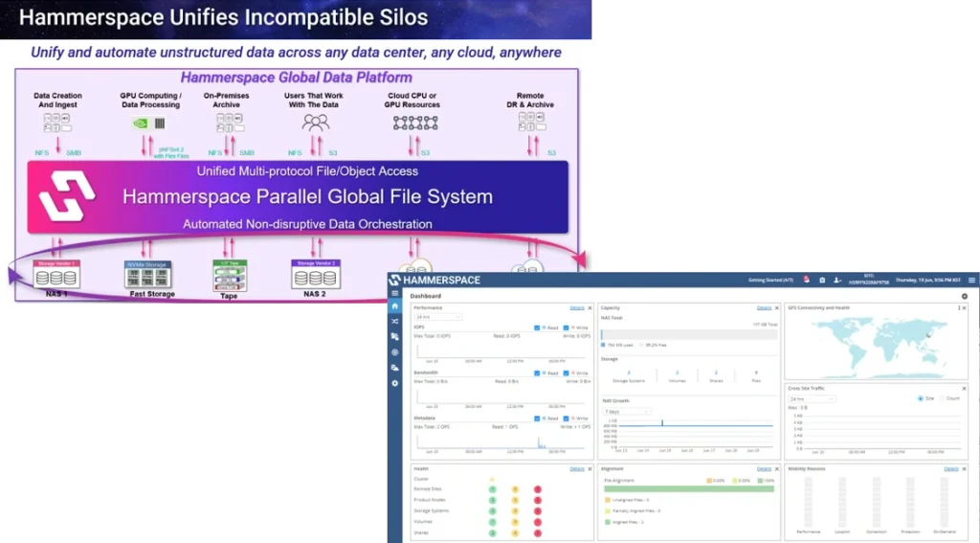Click the Storage Systems count tile

tap(628, 376)
